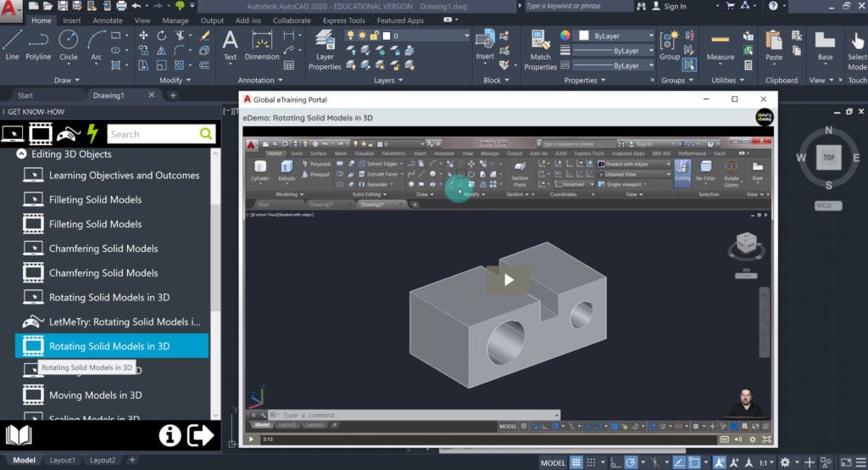Image resolution: width=868 pixels, height=470 pixels.
Task: Select the Circle tool
Action: tap(68, 46)
